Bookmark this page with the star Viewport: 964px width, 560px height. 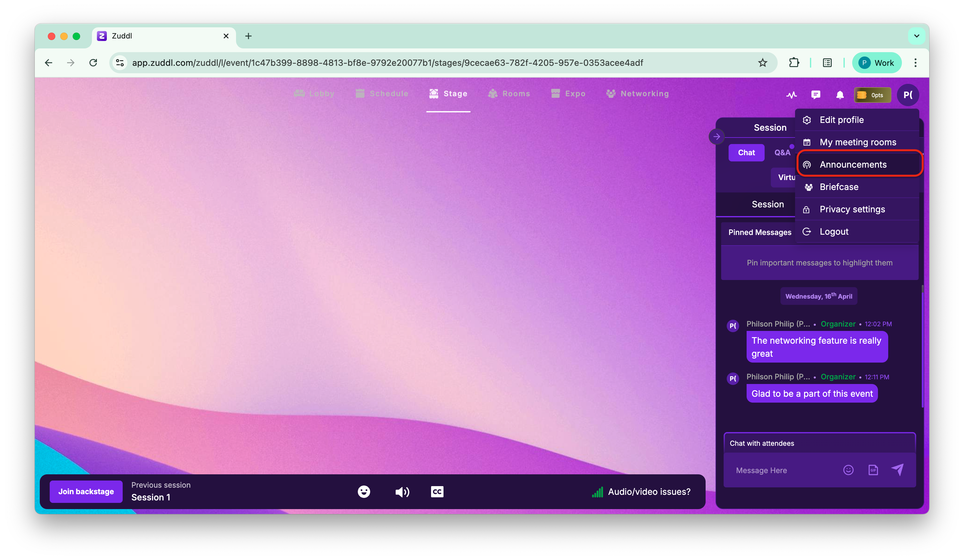tap(762, 63)
